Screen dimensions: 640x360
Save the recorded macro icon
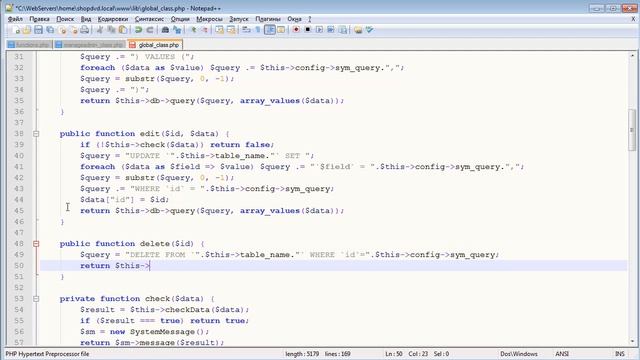pos(342,30)
